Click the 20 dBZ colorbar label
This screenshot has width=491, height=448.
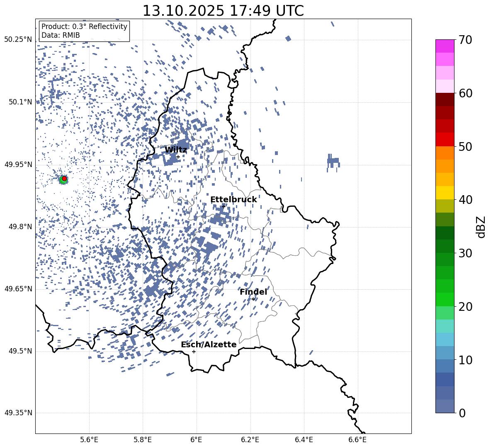click(x=465, y=306)
